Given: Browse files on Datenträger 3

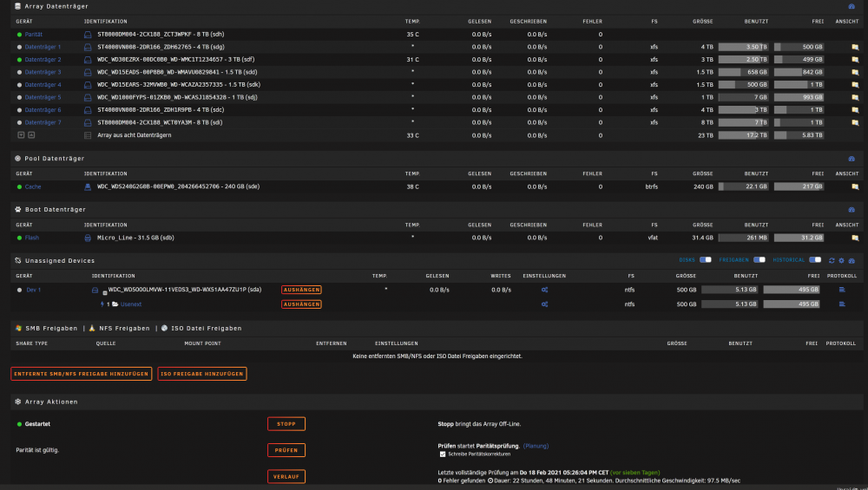Looking at the screenshot, I should click(855, 73).
